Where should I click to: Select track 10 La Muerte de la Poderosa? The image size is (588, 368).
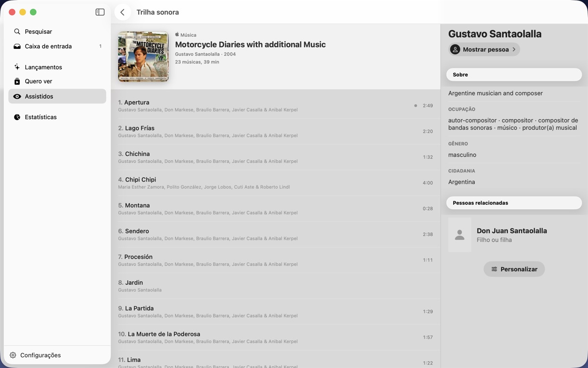276,337
